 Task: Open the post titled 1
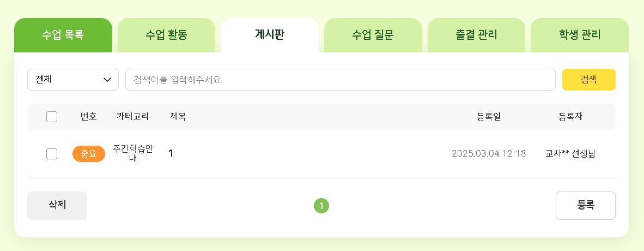click(171, 154)
